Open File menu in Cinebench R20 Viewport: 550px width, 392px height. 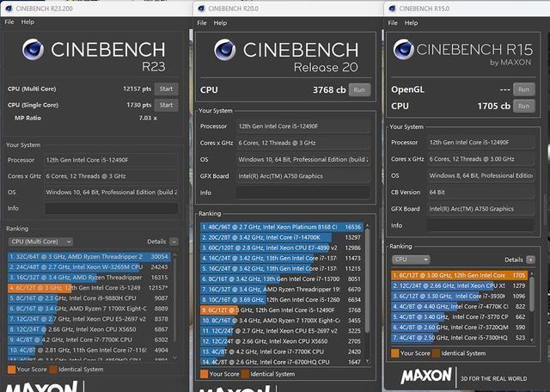tap(202, 23)
